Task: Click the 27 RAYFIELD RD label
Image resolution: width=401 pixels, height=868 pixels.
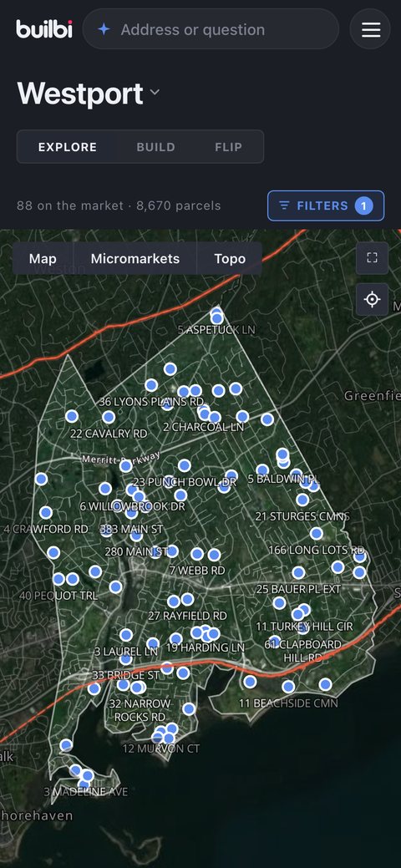Action: pos(187,616)
